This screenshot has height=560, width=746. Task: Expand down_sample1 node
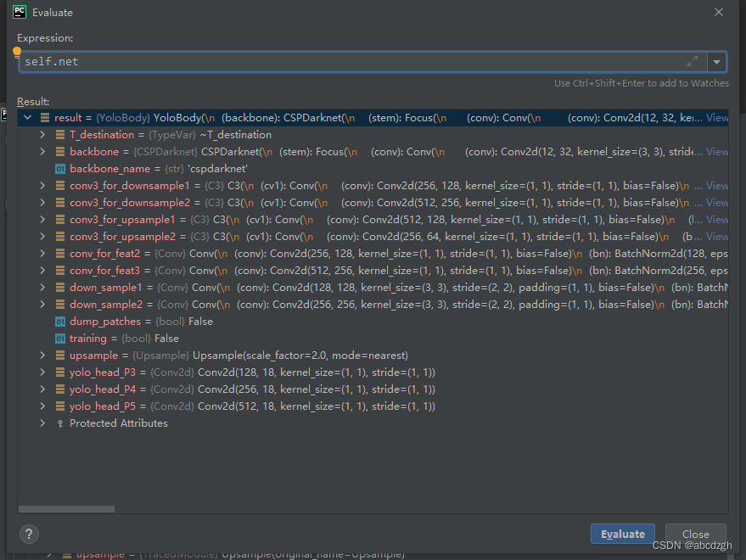click(42, 288)
